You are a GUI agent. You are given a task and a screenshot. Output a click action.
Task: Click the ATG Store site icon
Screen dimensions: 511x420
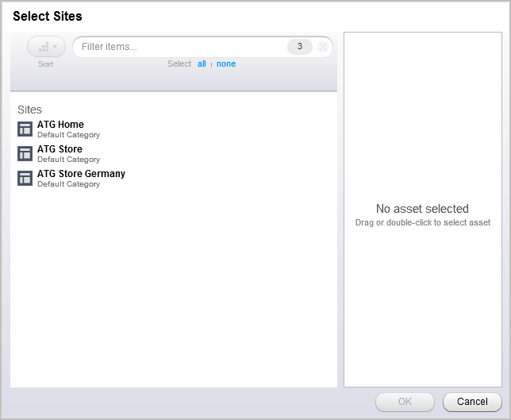click(25, 153)
